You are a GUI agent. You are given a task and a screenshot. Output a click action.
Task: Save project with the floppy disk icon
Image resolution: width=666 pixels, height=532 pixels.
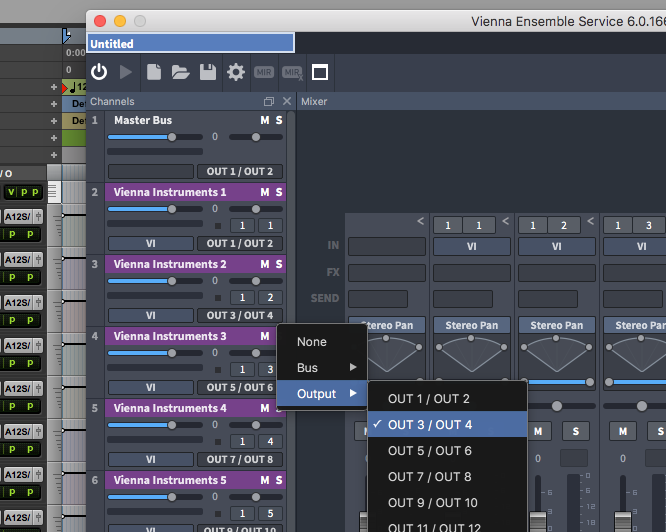point(208,72)
